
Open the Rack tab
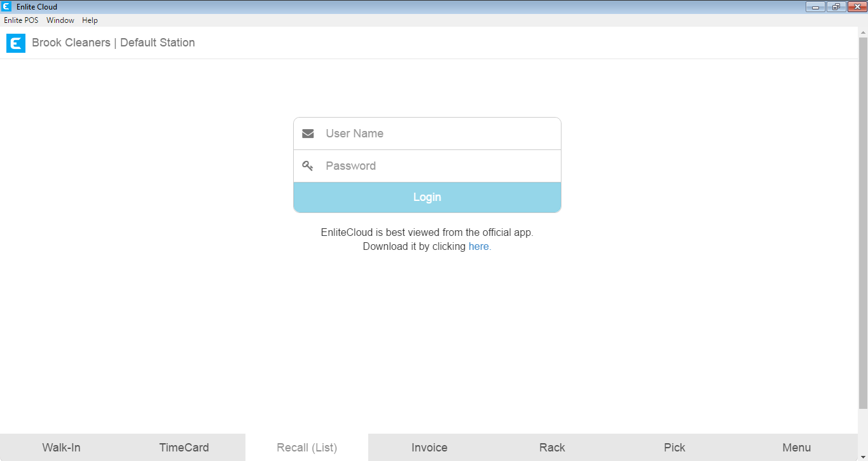(x=552, y=448)
